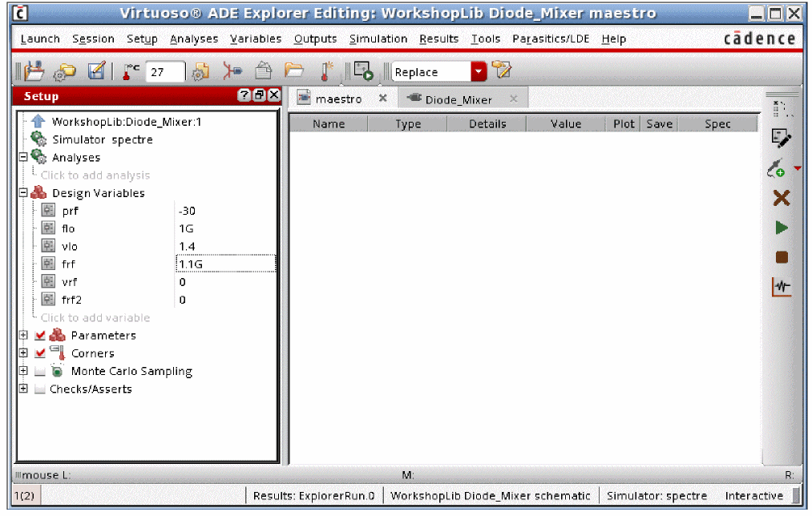
Task: Open the Analyses menu
Action: tap(194, 38)
